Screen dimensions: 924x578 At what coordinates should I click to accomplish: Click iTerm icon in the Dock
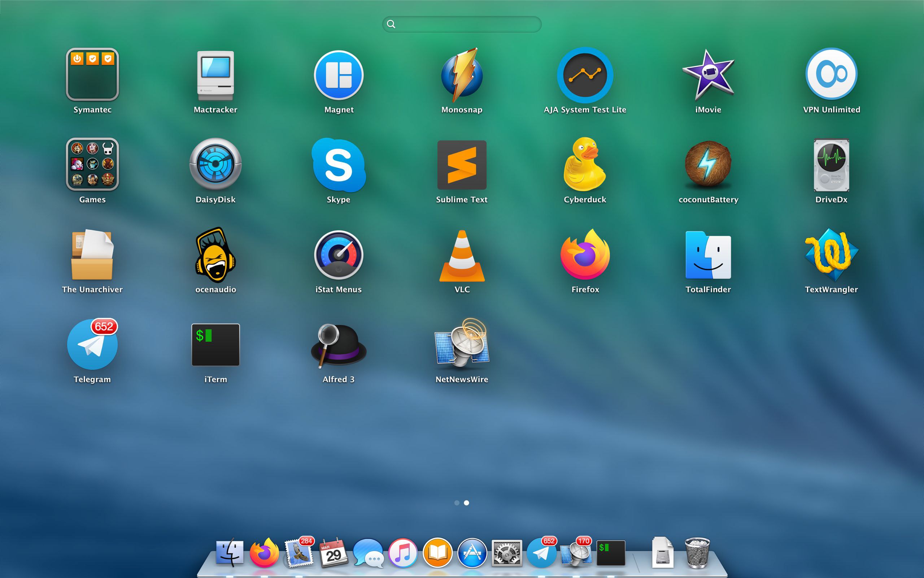(x=611, y=553)
